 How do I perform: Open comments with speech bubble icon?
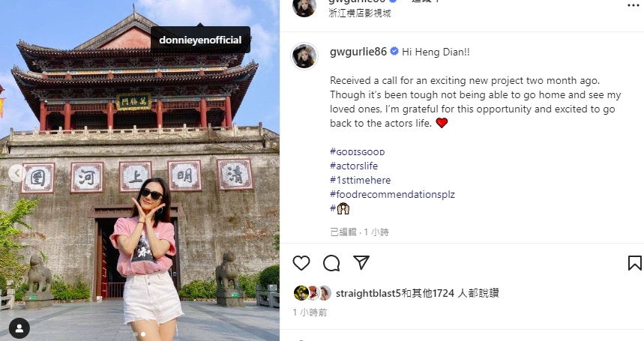[x=331, y=263]
